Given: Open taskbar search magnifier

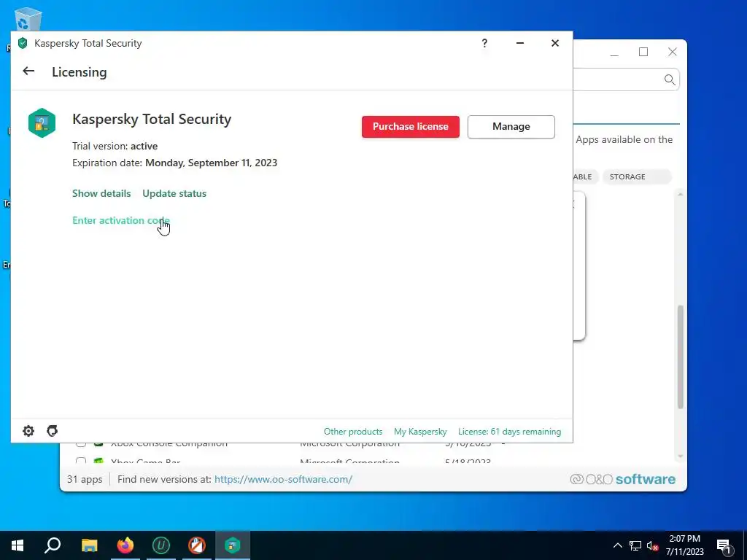Looking at the screenshot, I should 53,545.
